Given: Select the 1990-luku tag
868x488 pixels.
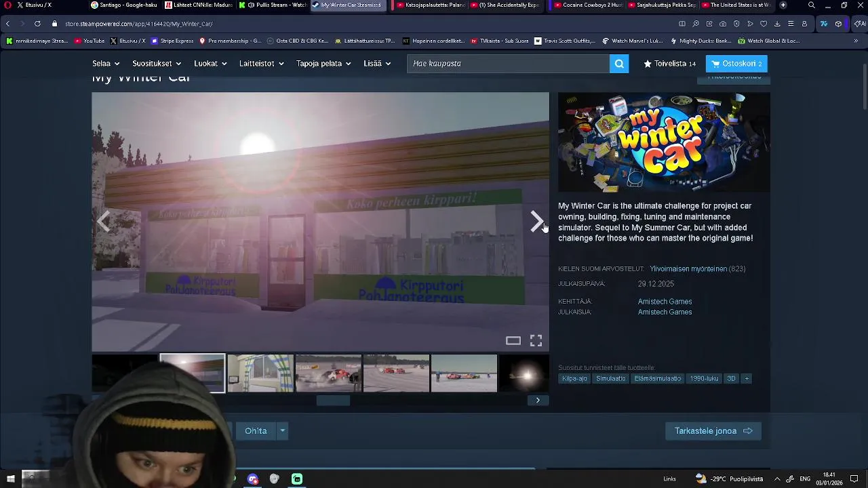Looking at the screenshot, I should tap(704, 379).
